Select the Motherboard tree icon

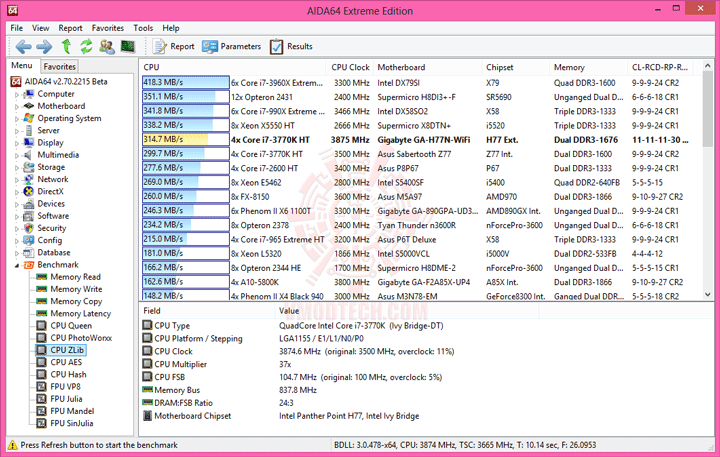pyautogui.click(x=29, y=106)
